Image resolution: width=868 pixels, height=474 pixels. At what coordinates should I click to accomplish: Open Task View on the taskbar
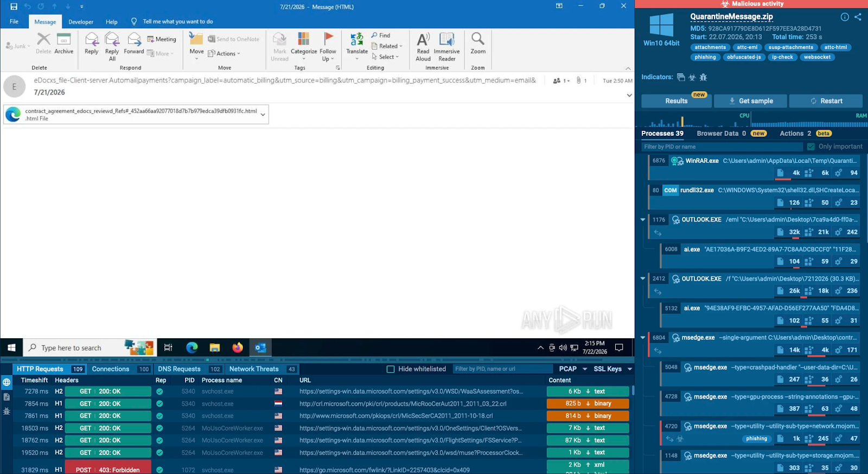pos(168,347)
